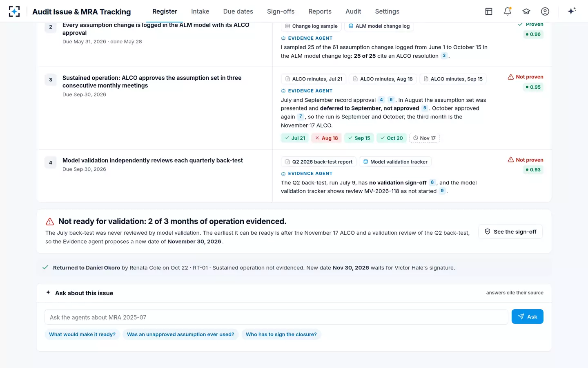The image size is (588, 368).
Task: Open the user account icon
Action: (545, 11)
